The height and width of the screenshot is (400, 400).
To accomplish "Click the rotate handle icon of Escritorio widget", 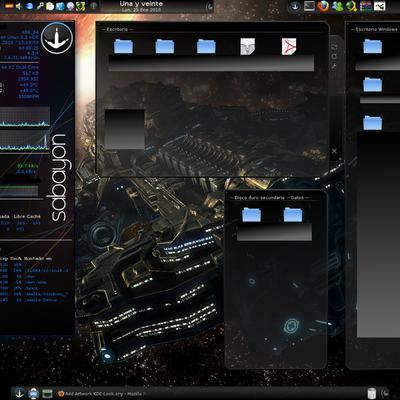I will click(x=334, y=56).
